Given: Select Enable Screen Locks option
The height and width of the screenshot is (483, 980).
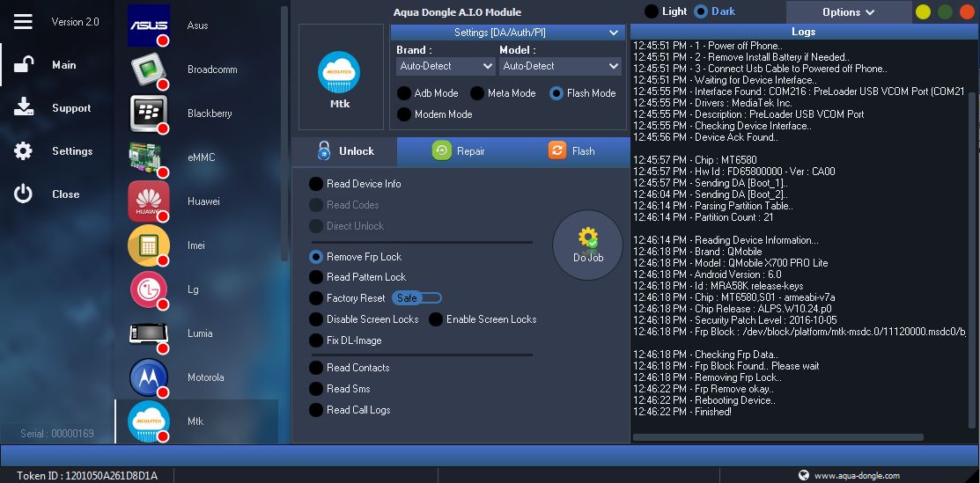Looking at the screenshot, I should click(x=436, y=319).
